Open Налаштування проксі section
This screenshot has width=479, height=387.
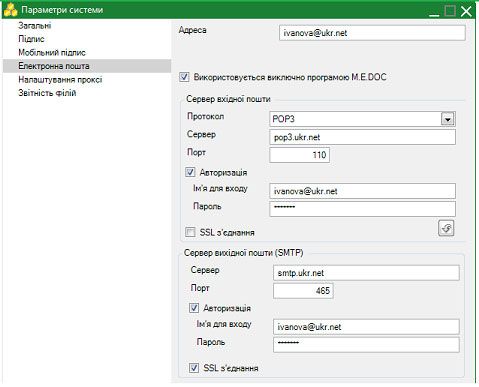pyautogui.click(x=60, y=80)
